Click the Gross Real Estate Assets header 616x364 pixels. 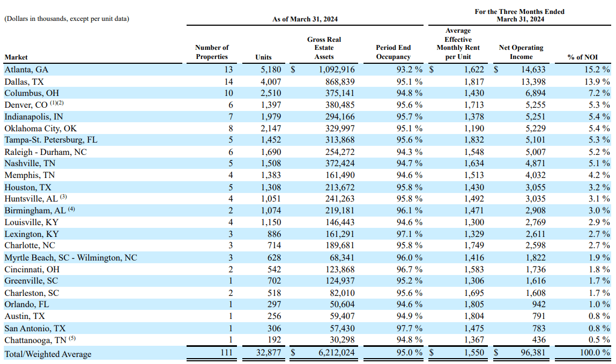324,47
